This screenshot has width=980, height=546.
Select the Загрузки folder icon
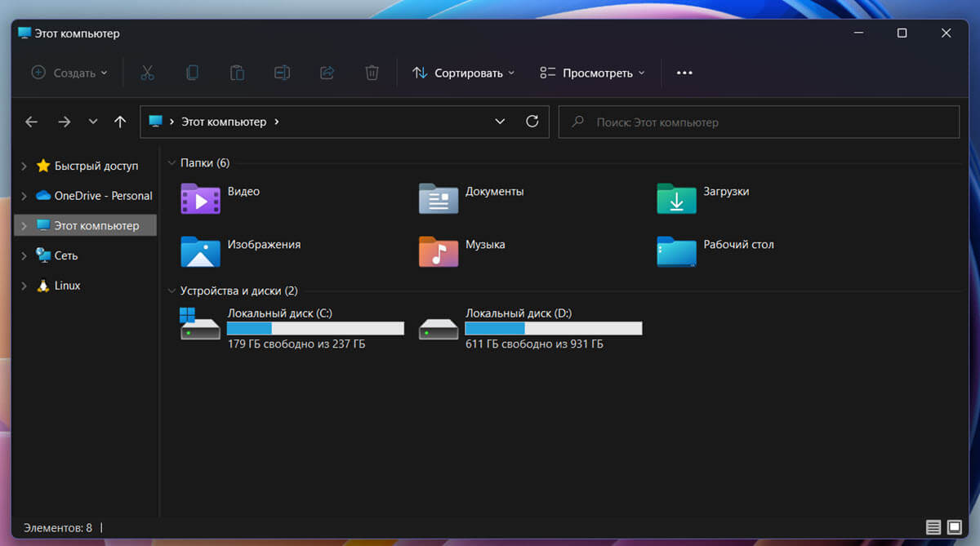(676, 198)
